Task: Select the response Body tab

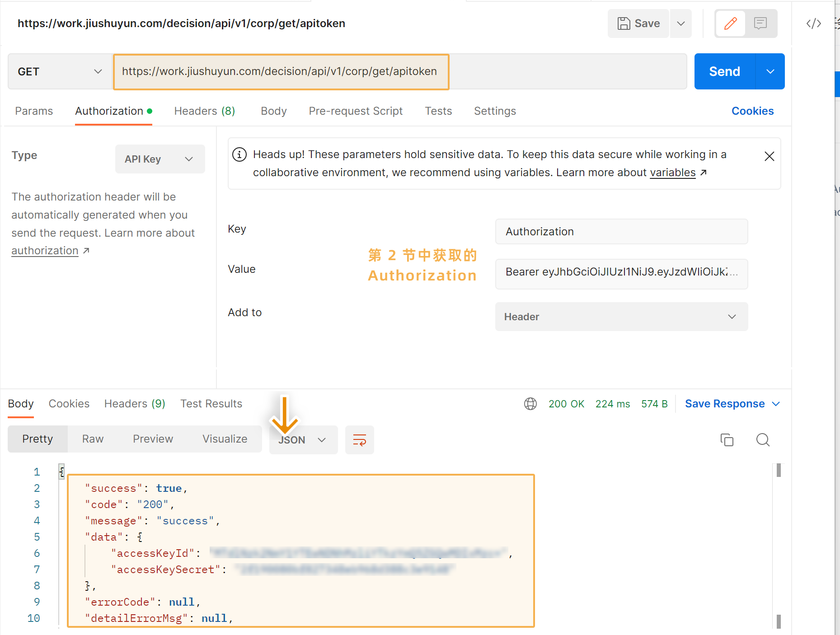Action: pyautogui.click(x=21, y=404)
